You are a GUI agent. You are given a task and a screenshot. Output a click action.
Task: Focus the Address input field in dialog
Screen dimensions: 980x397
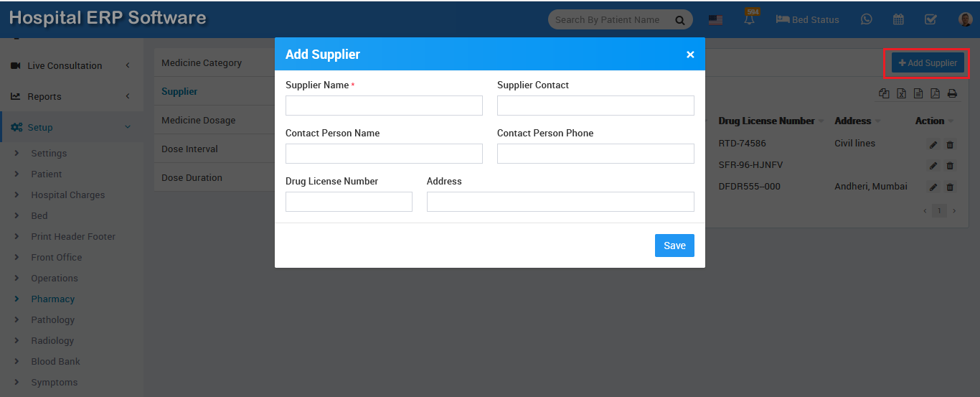click(x=560, y=202)
